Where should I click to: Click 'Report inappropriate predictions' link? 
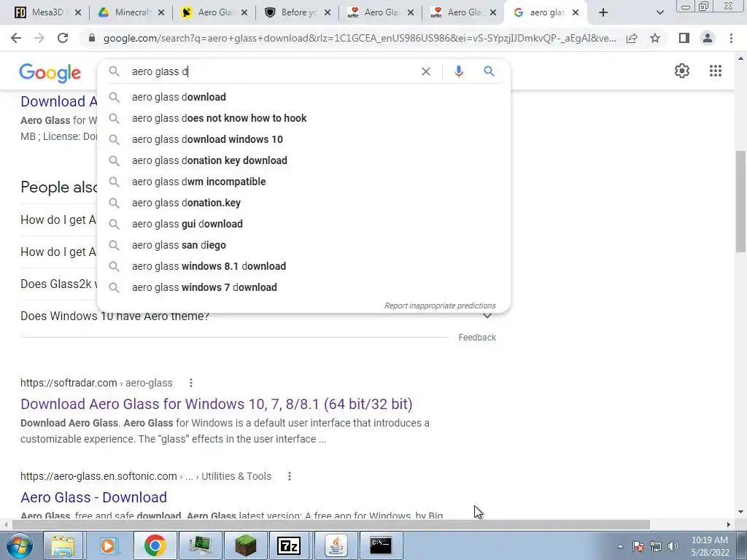click(440, 306)
